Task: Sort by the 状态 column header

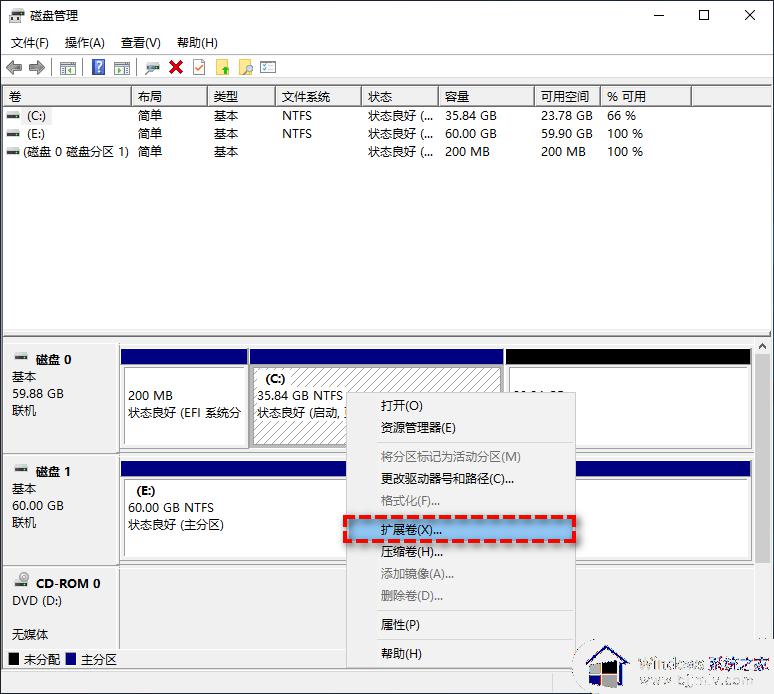Action: (x=400, y=96)
